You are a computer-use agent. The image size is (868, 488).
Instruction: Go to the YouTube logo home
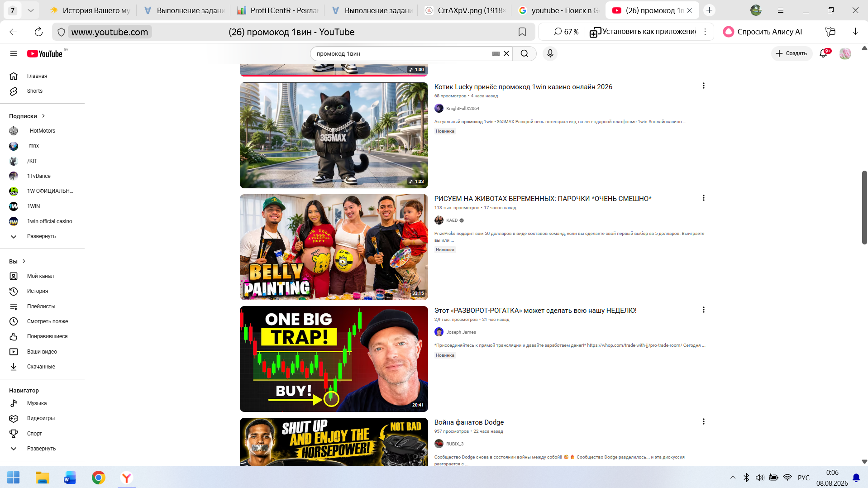[x=45, y=53]
